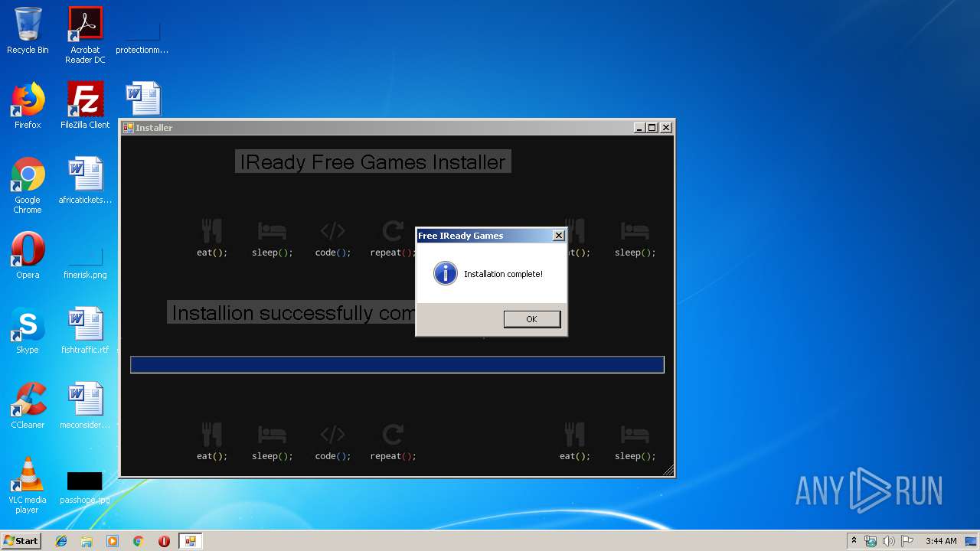The image size is (980, 551).
Task: Select the FileZilla Client shortcut
Action: (85, 106)
